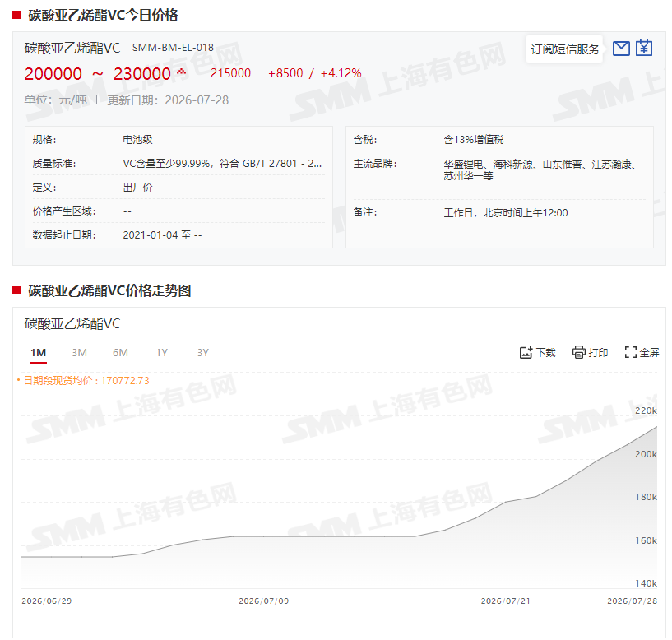This screenshot has height=640, width=672.
Task: Click the y-axis label 140k
Action: click(646, 583)
